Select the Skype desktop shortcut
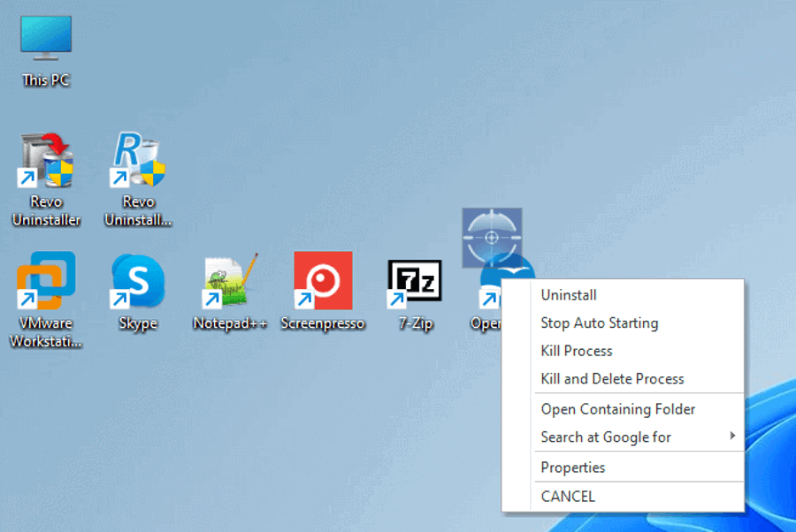The width and height of the screenshot is (796, 532). (x=138, y=292)
